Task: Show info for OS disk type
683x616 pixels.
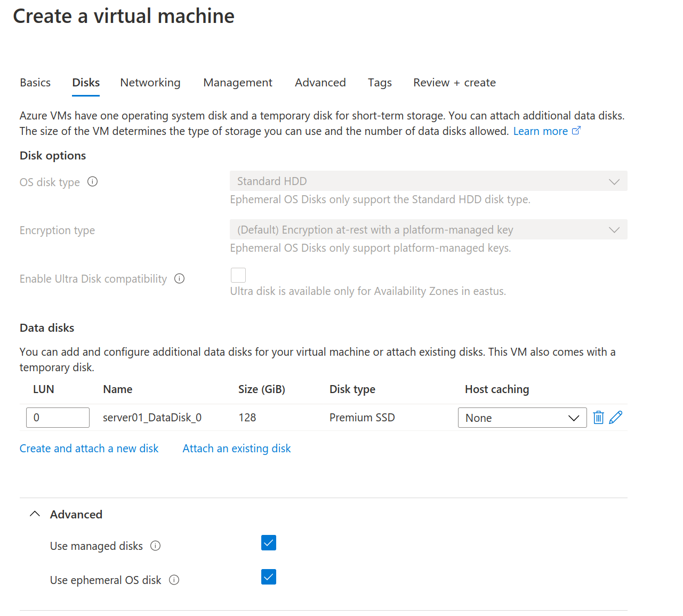Action: point(93,182)
